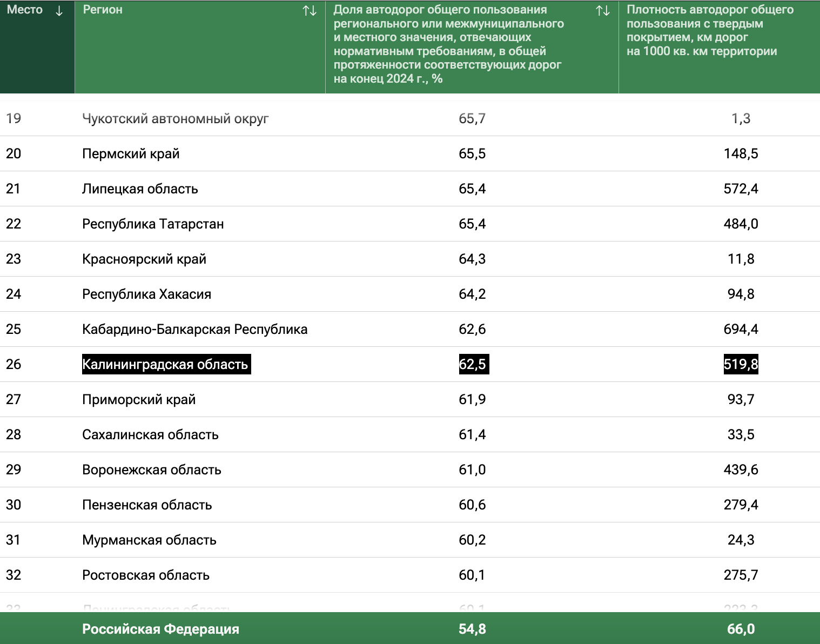Screen dimensions: 820x644
Task: Click the Плотность автодорог column header
Action: click(720, 47)
